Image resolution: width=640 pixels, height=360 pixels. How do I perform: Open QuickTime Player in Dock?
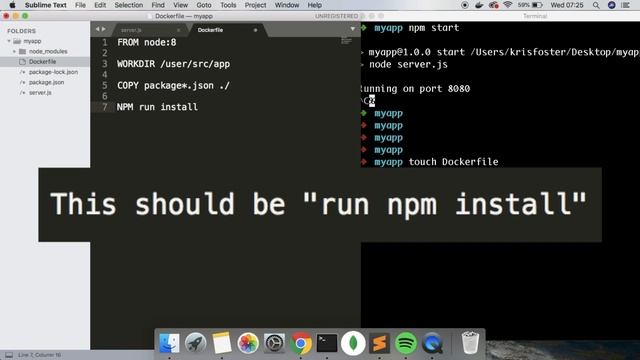[432, 343]
